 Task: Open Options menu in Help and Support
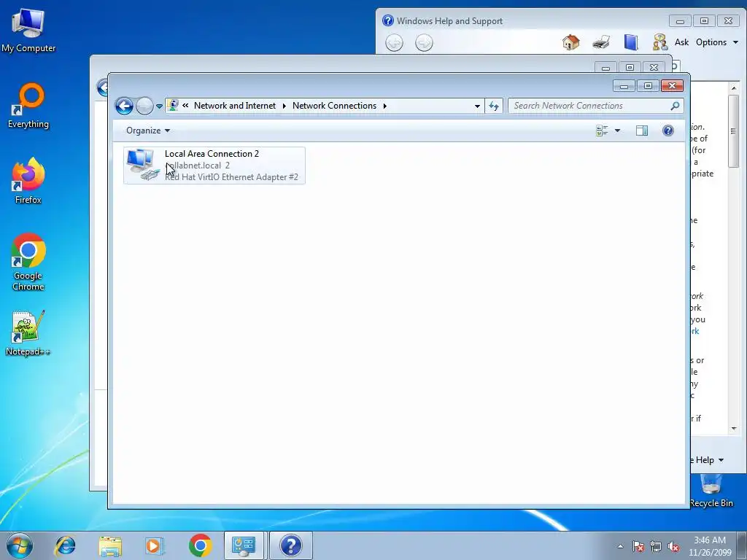pos(717,42)
